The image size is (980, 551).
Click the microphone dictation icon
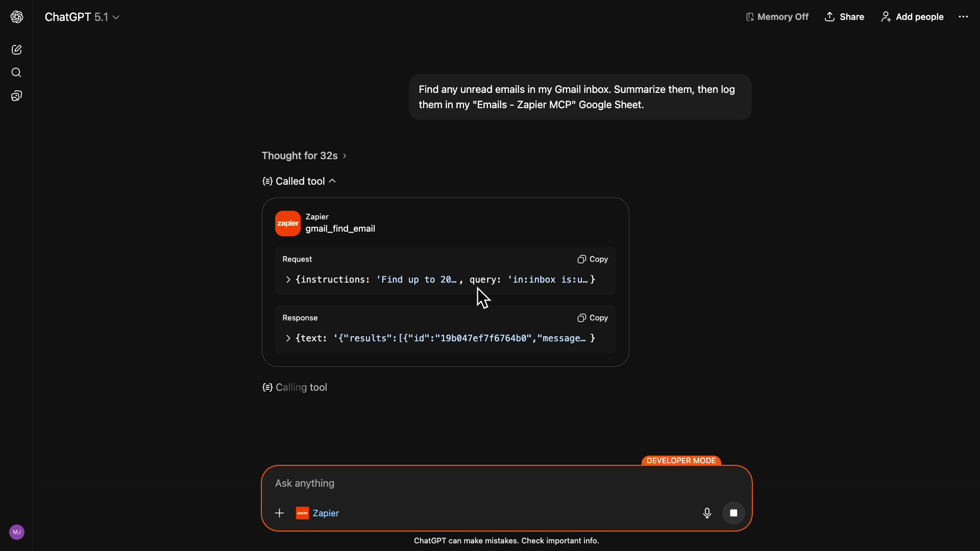707,513
